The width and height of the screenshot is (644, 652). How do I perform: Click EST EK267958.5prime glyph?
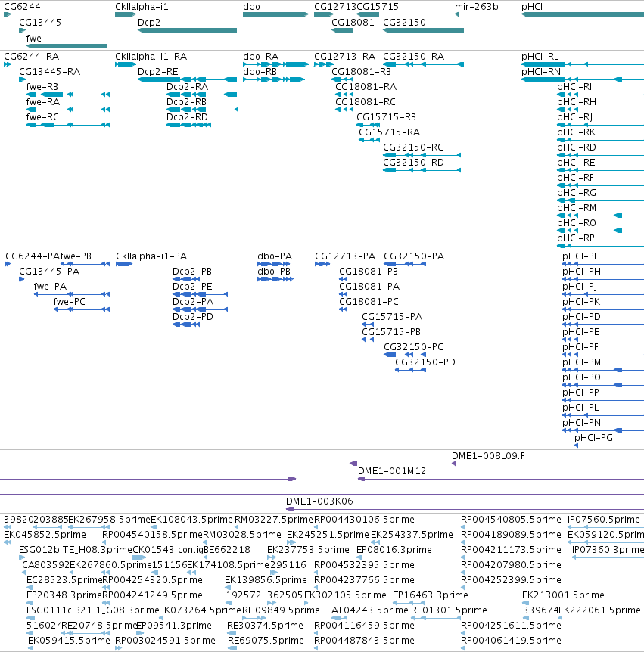89,527
